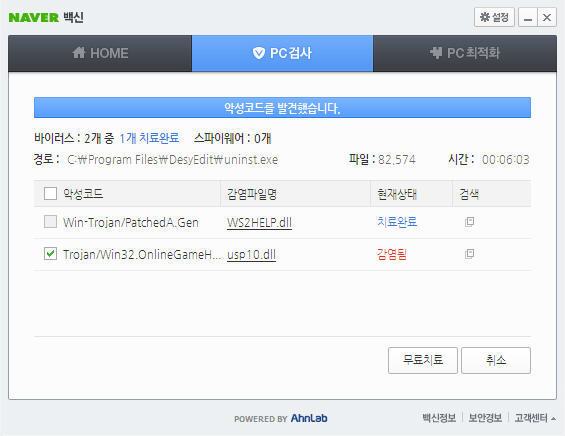Click the 무료치료 button
Viewport: 565px width, 436px height.
(x=423, y=360)
